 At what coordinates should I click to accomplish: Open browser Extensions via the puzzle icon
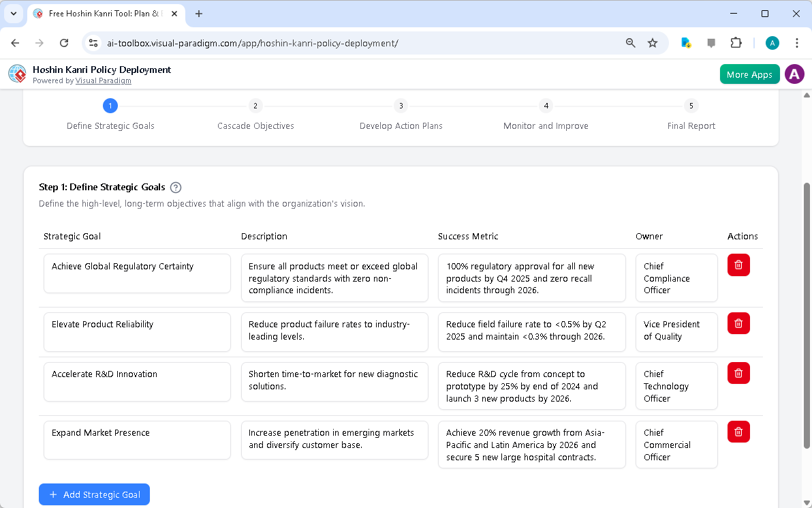(736, 42)
